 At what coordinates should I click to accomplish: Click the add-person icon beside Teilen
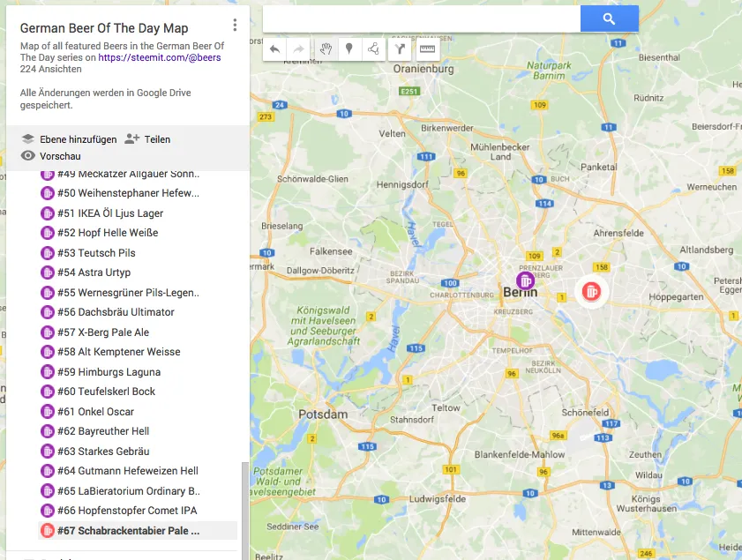[x=131, y=139]
